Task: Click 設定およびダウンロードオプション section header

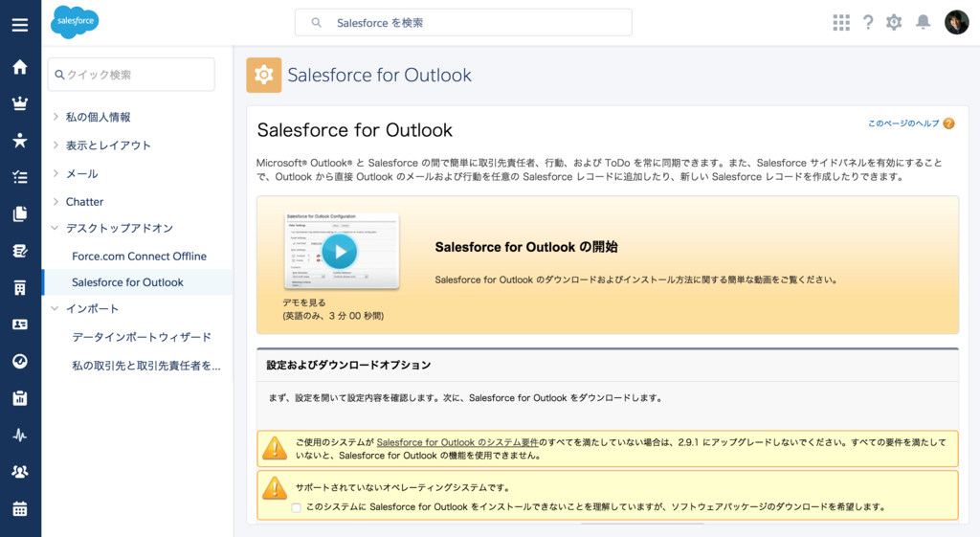Action: (348, 365)
